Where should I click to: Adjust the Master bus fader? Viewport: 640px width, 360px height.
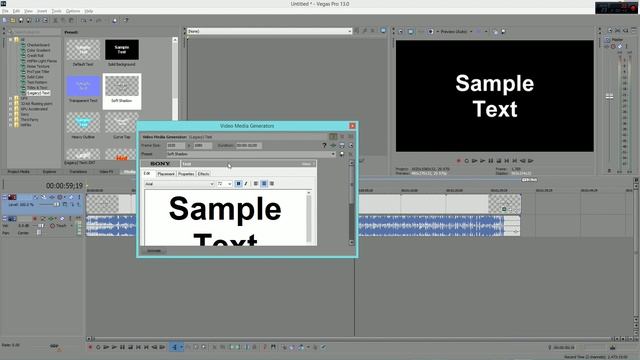609,96
